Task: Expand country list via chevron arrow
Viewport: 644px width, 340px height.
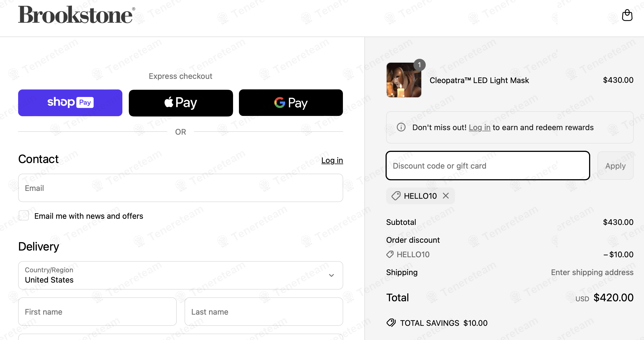Action: [331, 275]
